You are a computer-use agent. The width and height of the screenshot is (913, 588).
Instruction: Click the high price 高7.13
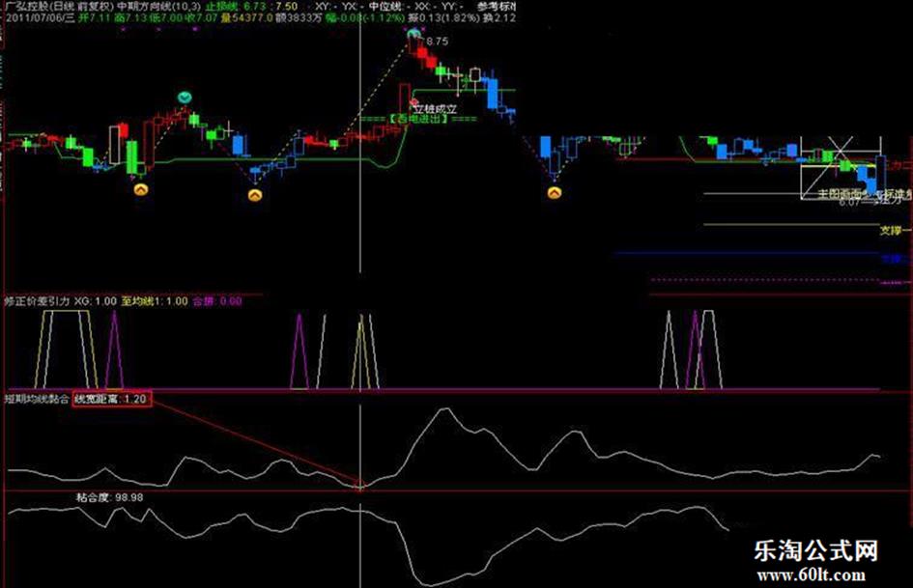click(131, 17)
